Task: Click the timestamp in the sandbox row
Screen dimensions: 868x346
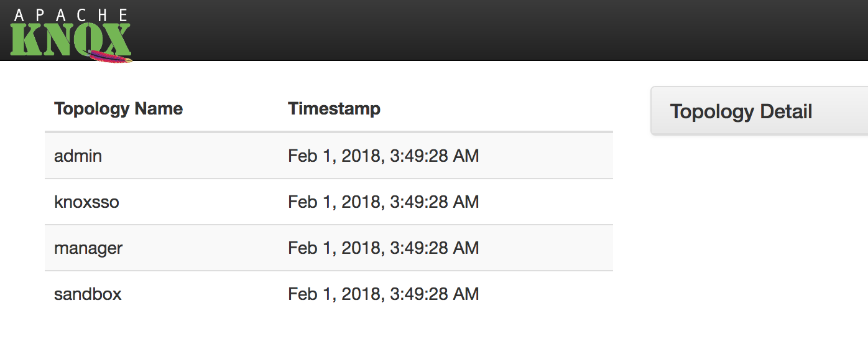Action: point(383,294)
